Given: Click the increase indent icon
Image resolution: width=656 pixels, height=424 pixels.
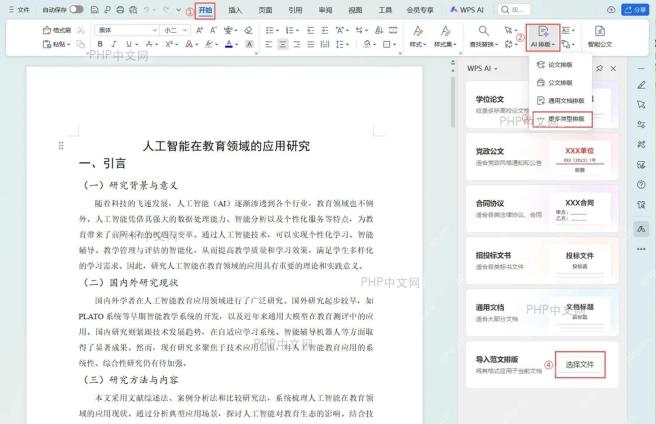Looking at the screenshot, I should pos(325,30).
